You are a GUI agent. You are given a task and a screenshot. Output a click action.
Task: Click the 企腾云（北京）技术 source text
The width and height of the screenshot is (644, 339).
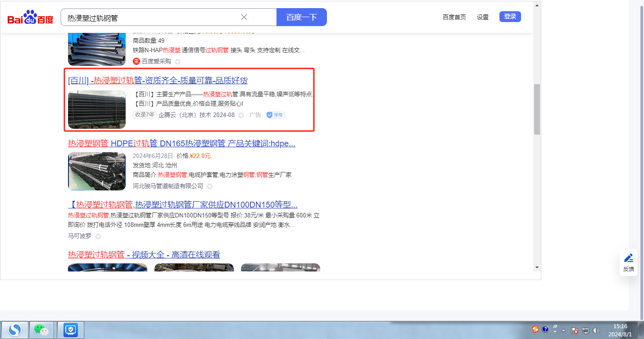tap(185, 115)
